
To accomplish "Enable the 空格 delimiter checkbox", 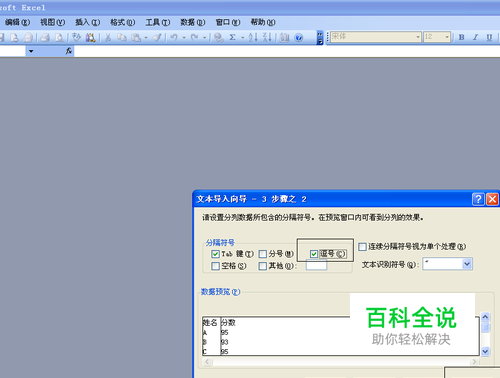I will 215,266.
